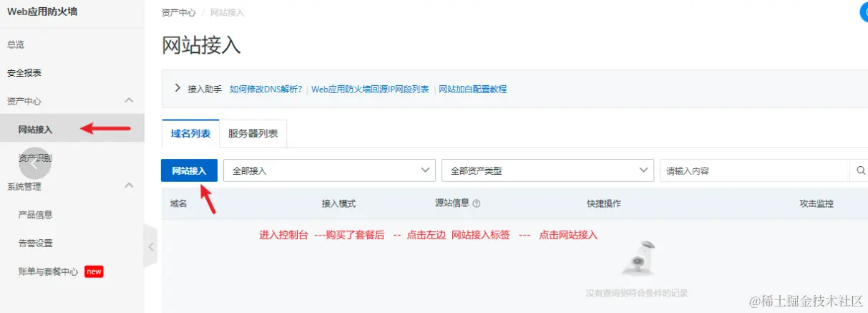Click the blue 网站接入 button
The width and height of the screenshot is (868, 313).
[190, 170]
